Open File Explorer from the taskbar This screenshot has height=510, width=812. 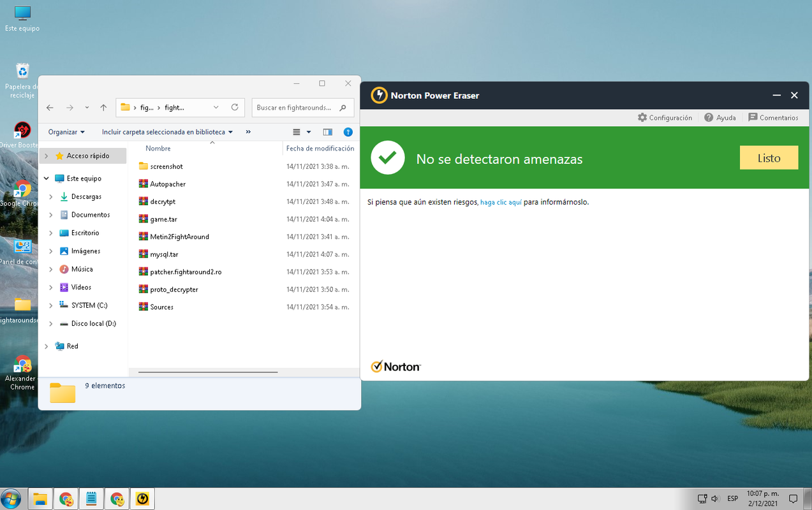[x=41, y=499]
